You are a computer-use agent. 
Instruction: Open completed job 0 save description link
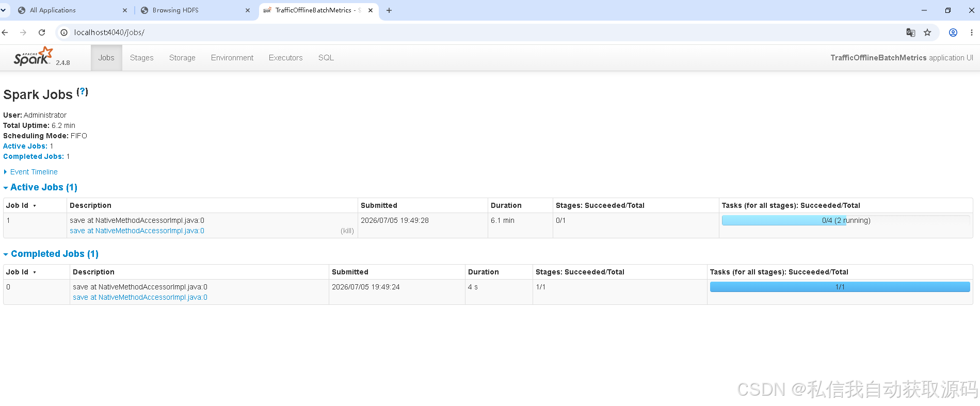pos(140,297)
